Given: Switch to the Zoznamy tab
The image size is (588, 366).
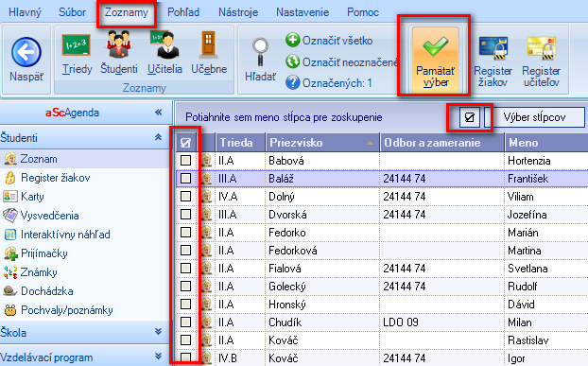Looking at the screenshot, I should click(127, 12).
